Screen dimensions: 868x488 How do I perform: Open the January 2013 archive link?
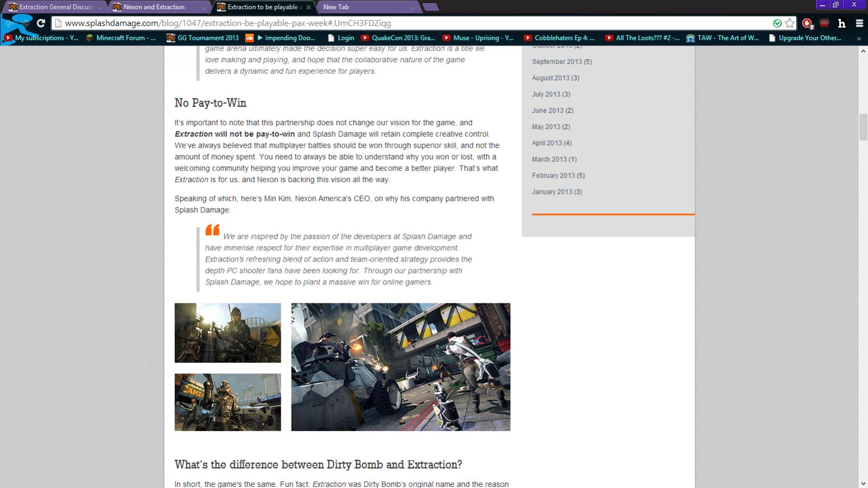(556, 192)
